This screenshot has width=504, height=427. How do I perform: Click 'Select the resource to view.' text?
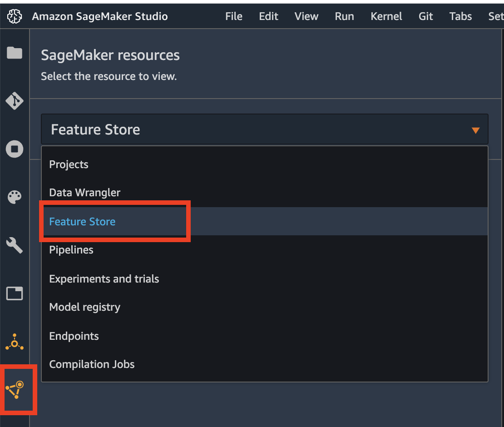click(x=109, y=76)
